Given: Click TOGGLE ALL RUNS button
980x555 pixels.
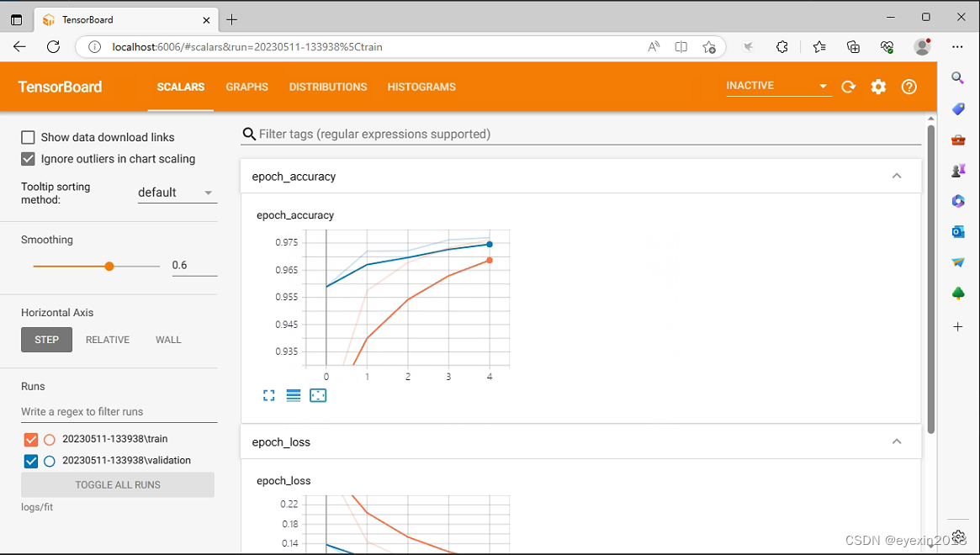Looking at the screenshot, I should pyautogui.click(x=118, y=485).
